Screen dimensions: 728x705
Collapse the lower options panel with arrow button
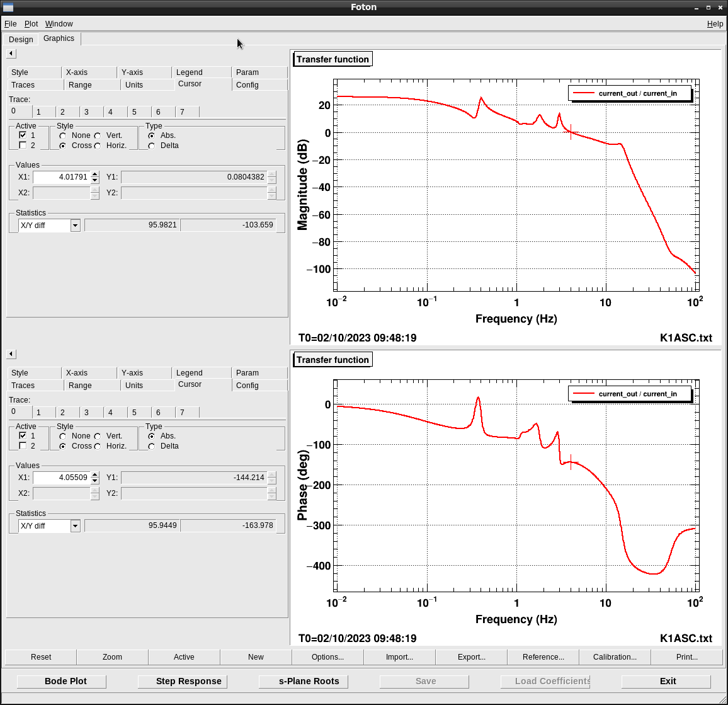click(x=11, y=354)
